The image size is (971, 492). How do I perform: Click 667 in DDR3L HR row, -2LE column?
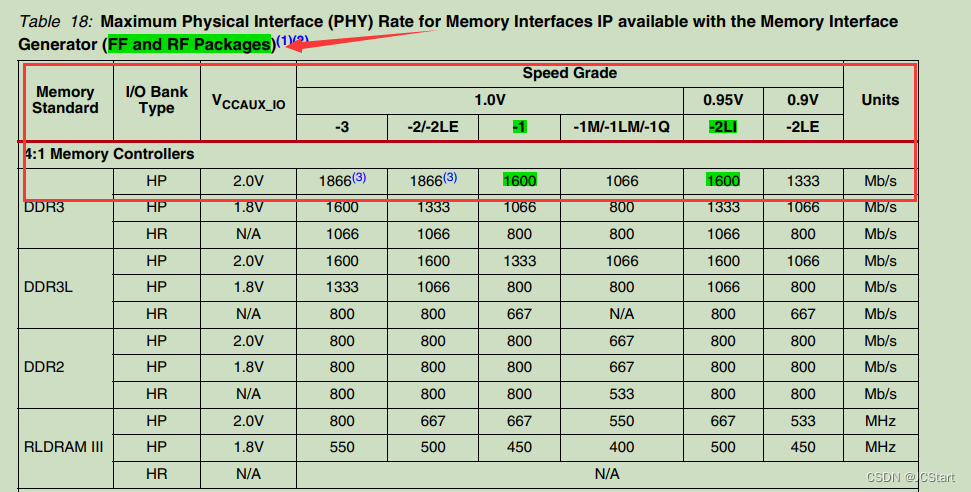[803, 314]
